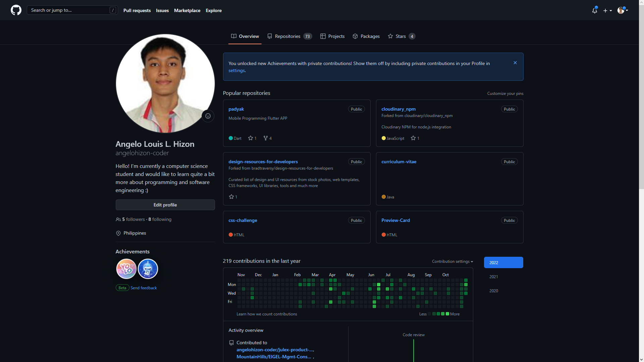Open MountainHills/EIGEL-Mgmt-Cons link
644x362 pixels.
tap(274, 357)
